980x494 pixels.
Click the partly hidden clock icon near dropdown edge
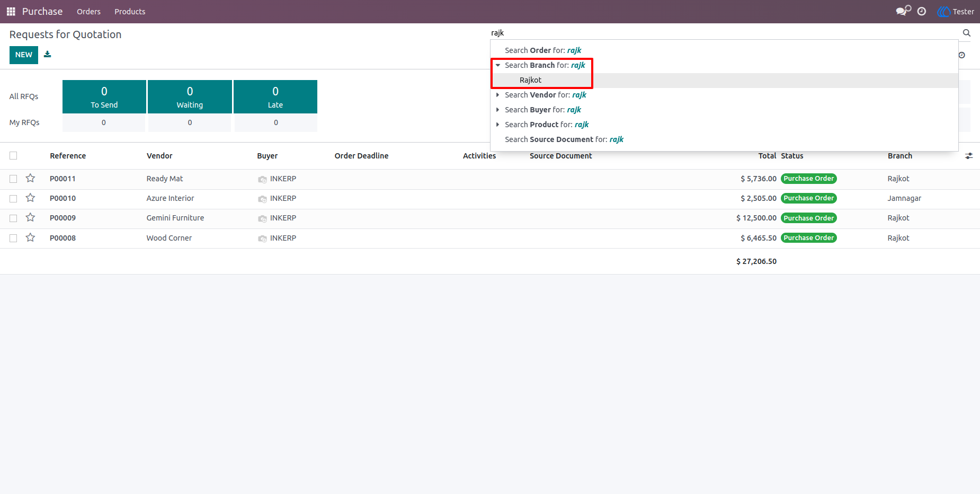point(962,55)
